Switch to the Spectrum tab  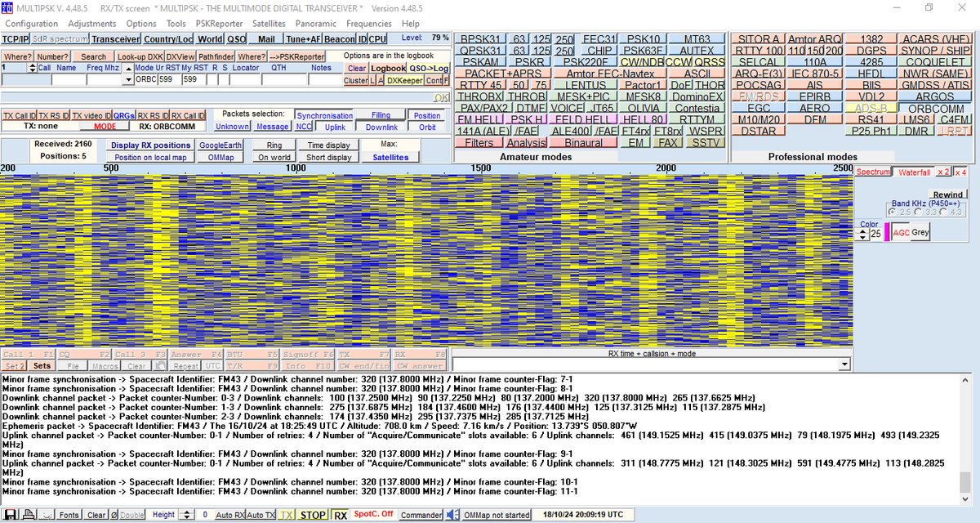click(873, 172)
